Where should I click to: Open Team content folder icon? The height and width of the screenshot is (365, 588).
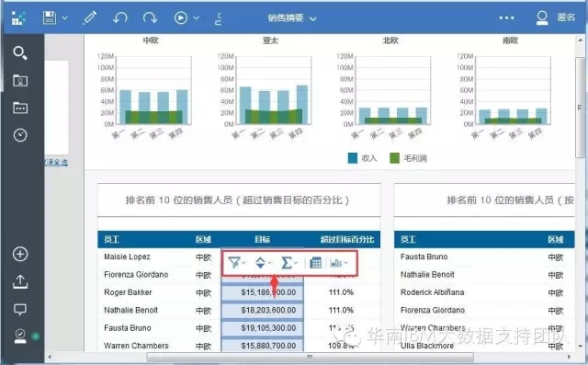click(20, 108)
